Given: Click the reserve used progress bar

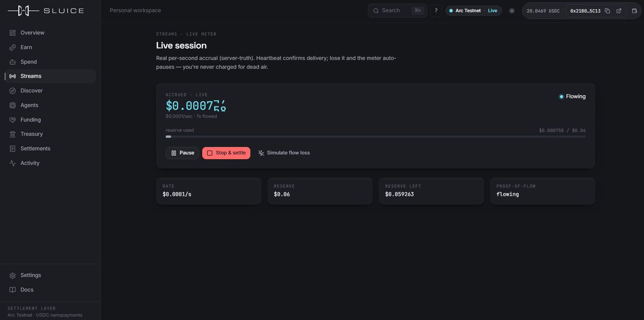Looking at the screenshot, I should click(x=376, y=137).
